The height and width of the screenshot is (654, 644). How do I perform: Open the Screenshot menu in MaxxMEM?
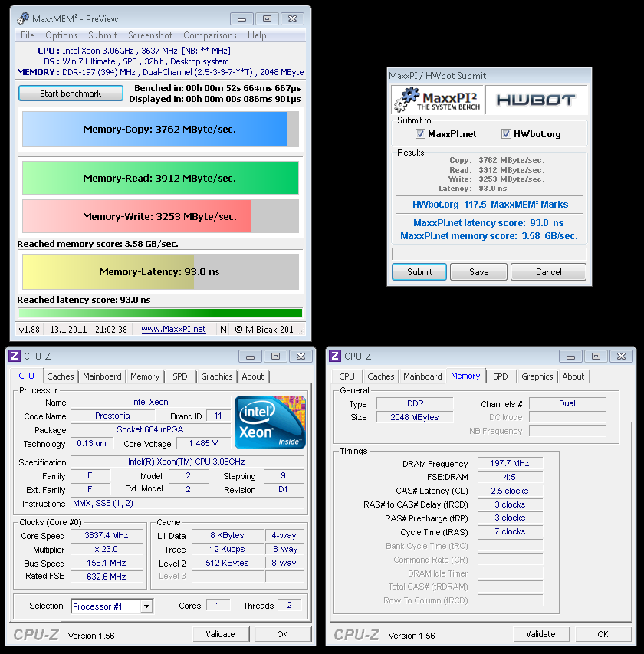coord(150,35)
